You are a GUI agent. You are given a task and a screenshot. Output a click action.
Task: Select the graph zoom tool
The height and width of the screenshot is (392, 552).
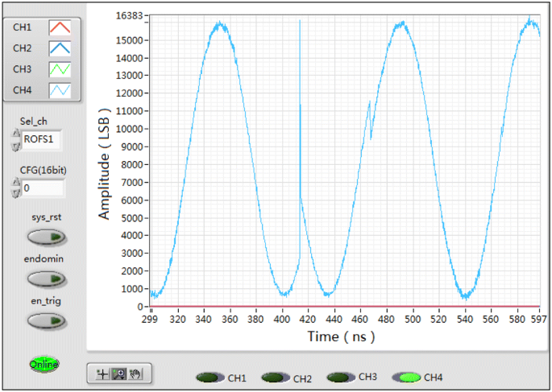pyautogui.click(x=119, y=374)
